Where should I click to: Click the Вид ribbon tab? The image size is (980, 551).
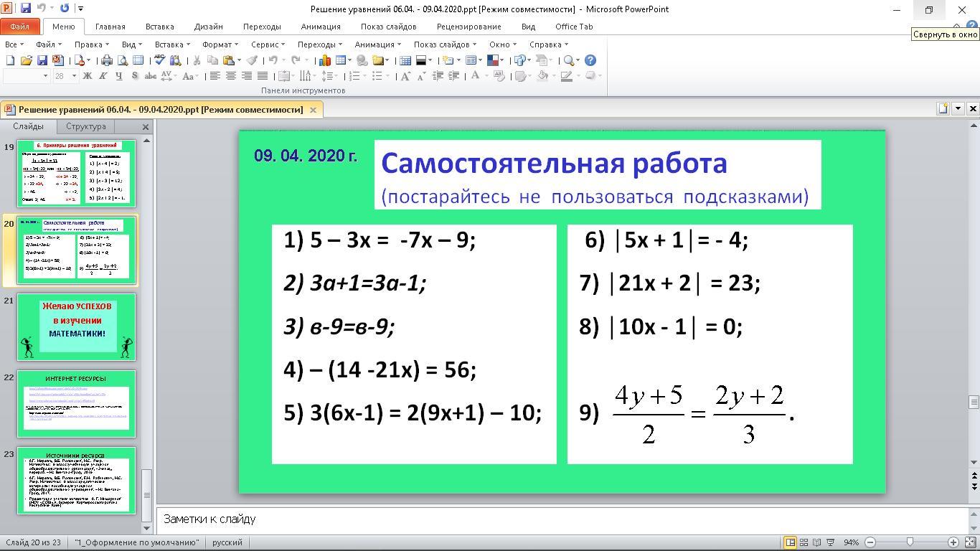528,27
